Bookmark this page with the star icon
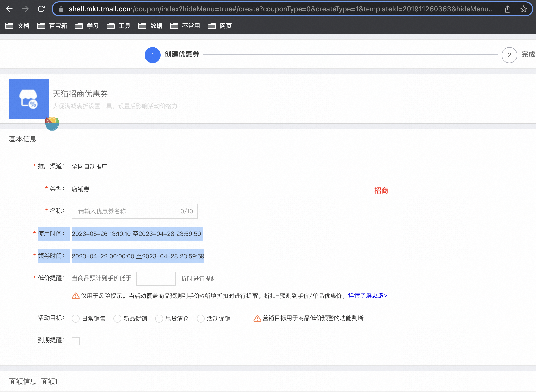Screen dimensions: 536x392 (524, 9)
